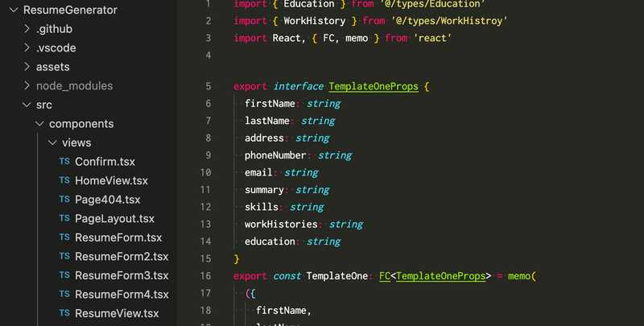This screenshot has height=326, width=644.
Task: Click the TS icon beside ResumeForm3.tsx
Action: pyautogui.click(x=64, y=275)
